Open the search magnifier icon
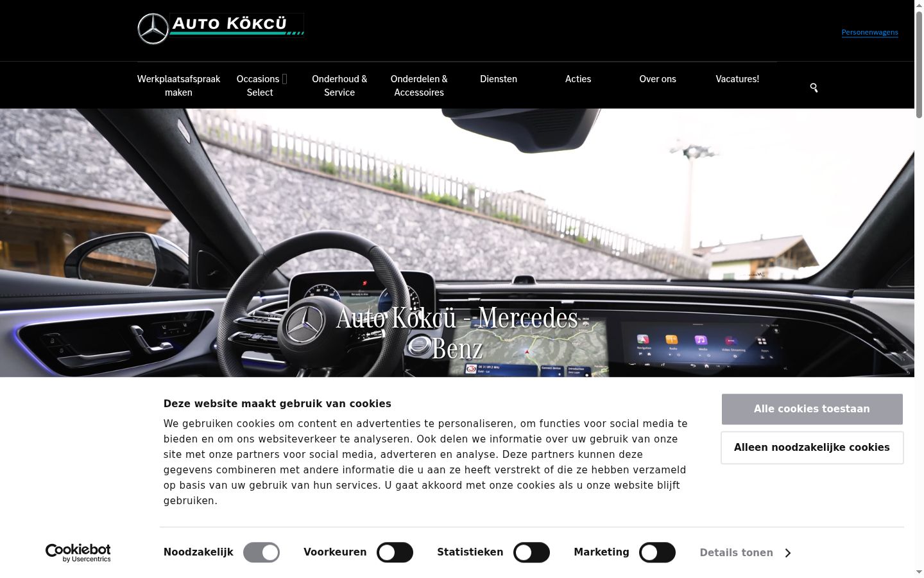The height and width of the screenshot is (578, 924). coord(814,87)
